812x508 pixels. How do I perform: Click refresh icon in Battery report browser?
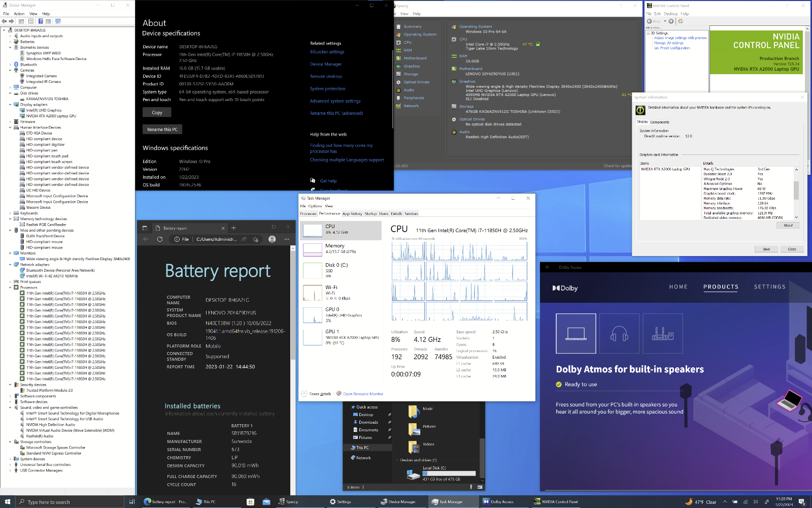pyautogui.click(x=159, y=239)
